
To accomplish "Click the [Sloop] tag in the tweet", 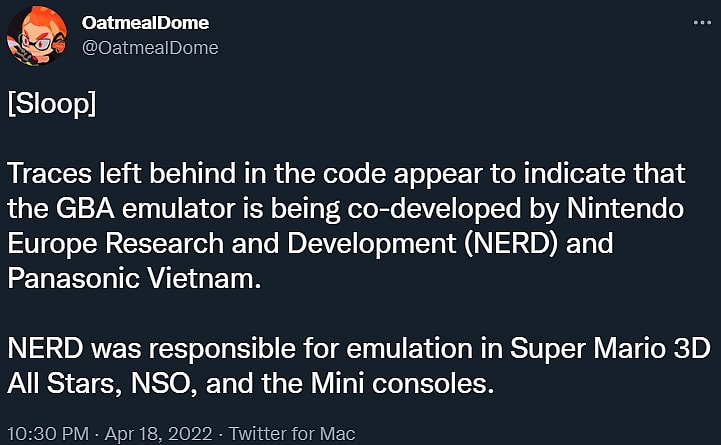I will click(52, 106).
